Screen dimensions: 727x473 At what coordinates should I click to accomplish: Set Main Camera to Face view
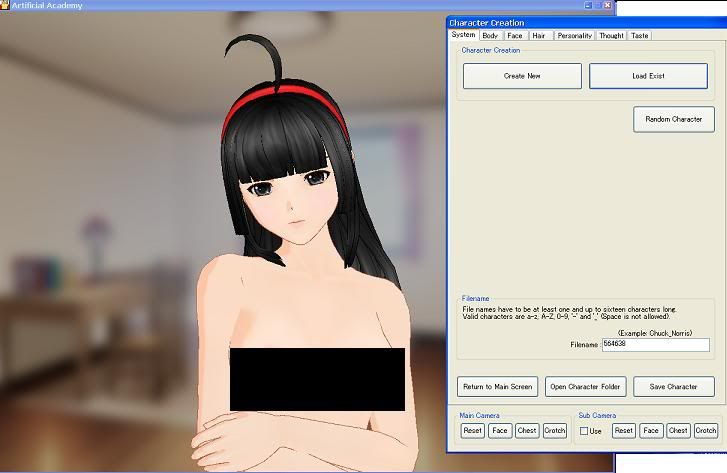point(500,431)
